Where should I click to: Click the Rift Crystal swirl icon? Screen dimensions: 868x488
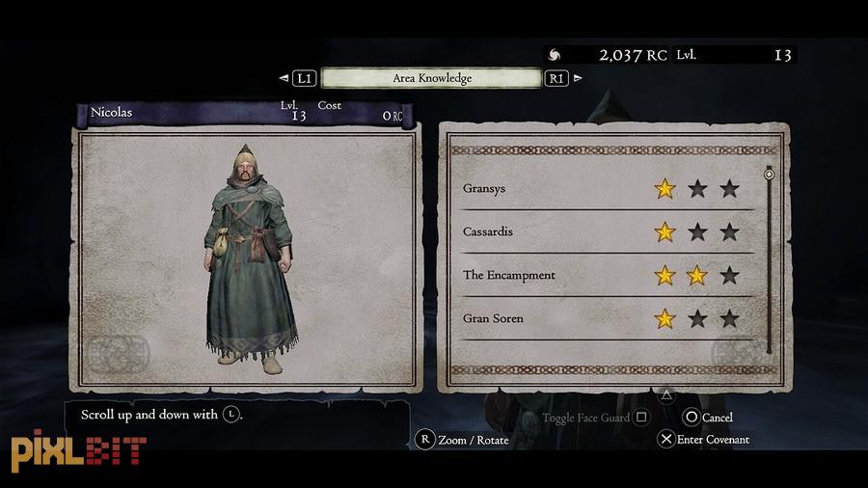(x=555, y=55)
